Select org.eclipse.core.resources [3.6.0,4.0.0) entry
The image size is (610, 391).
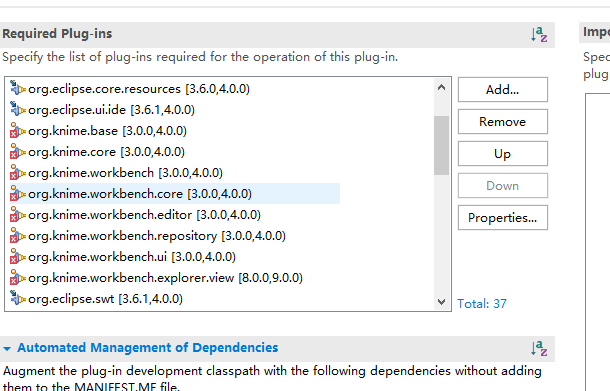pos(139,89)
